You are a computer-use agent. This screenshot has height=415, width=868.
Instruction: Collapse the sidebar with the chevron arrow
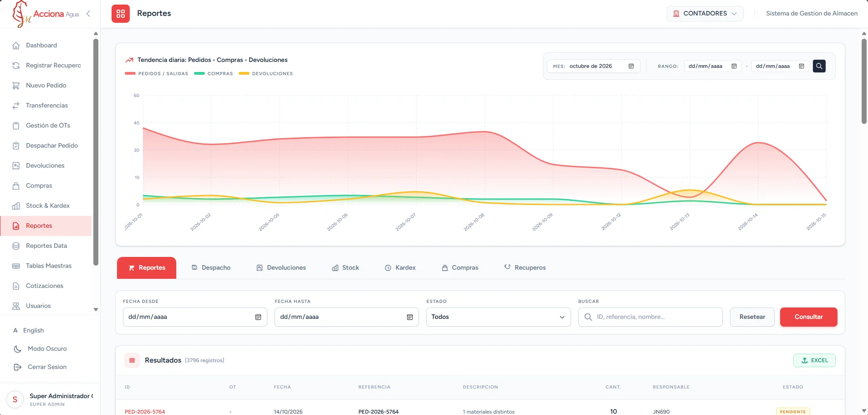[x=88, y=14]
